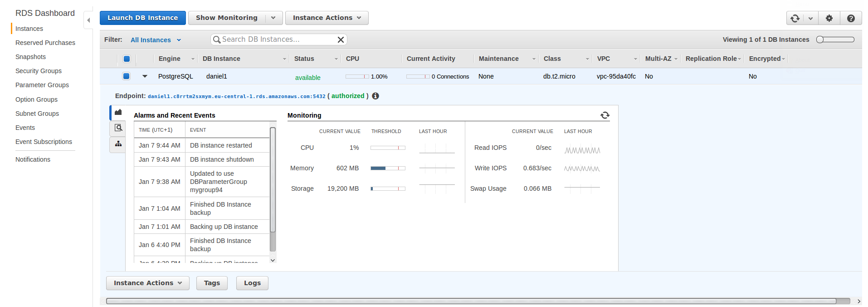Open Parameter Groups in the sidebar
Screen dimensions: 868x307
[x=42, y=85]
